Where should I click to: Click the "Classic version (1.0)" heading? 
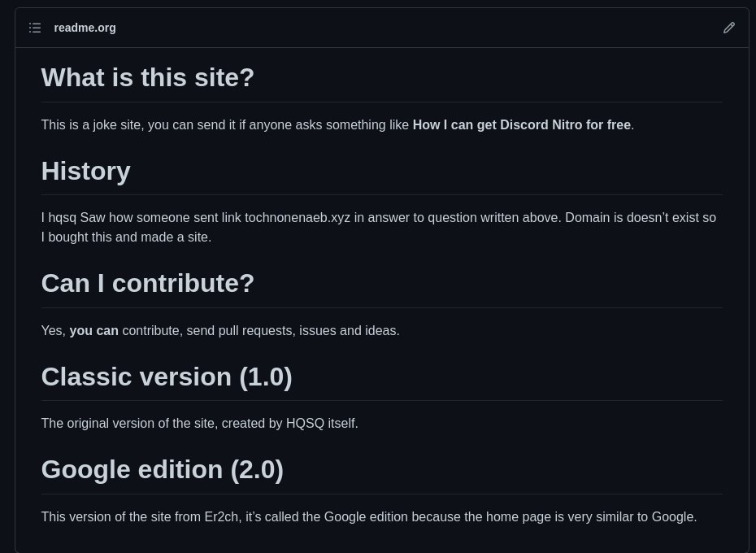(x=167, y=377)
